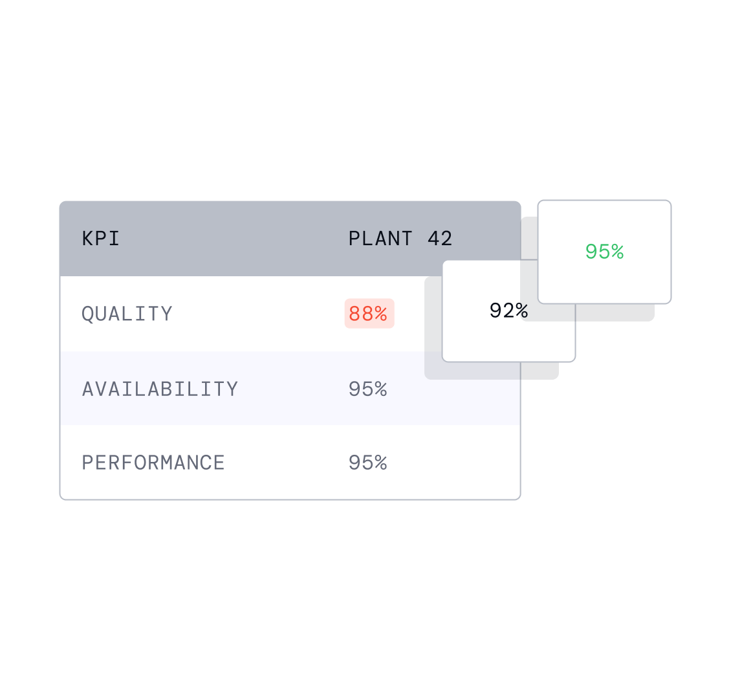Click the 95% value for Performance
This screenshot has width=731, height=700.
point(367,463)
